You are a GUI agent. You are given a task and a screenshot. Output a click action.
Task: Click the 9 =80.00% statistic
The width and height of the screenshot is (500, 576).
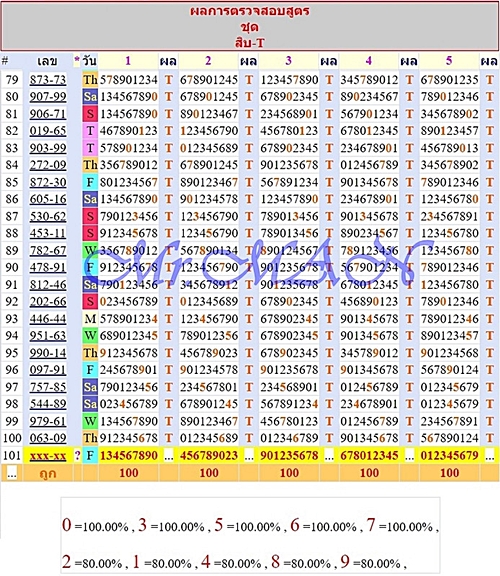tap(370, 562)
